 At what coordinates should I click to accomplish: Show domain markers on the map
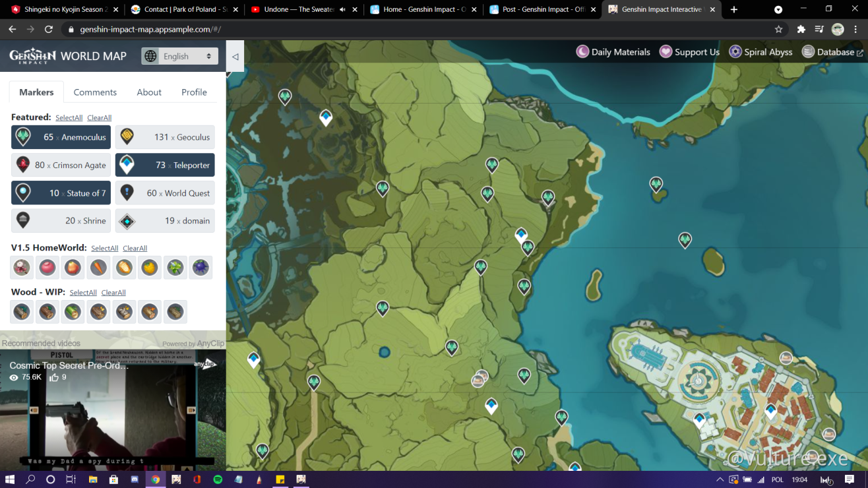(165, 220)
